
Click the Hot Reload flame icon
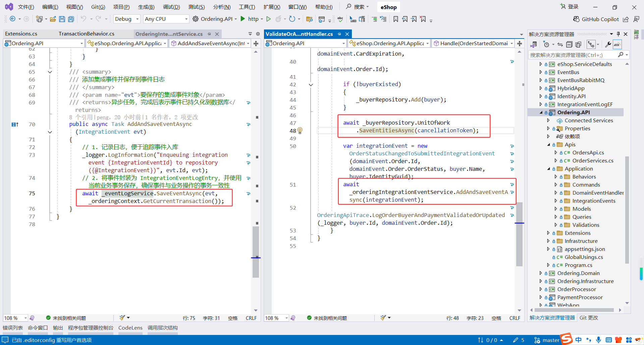tap(278, 19)
